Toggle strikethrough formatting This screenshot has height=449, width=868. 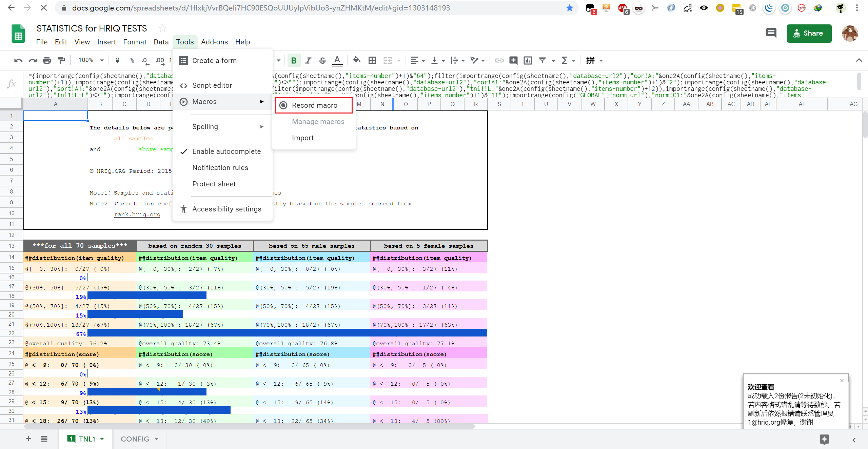pos(322,60)
